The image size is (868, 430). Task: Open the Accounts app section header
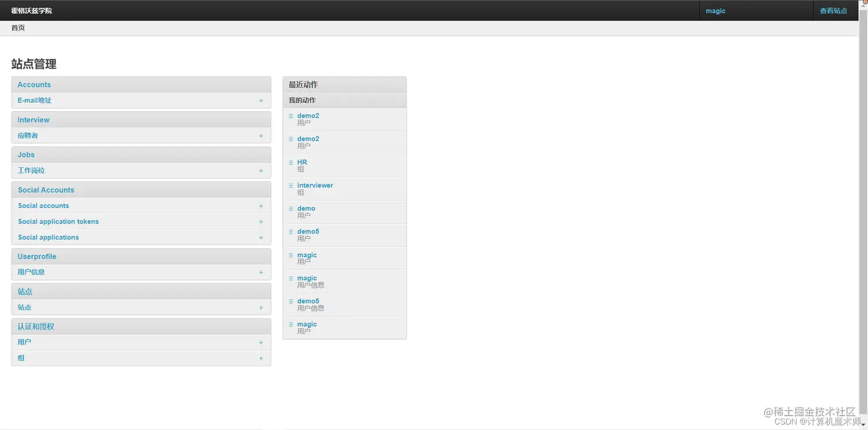(34, 84)
